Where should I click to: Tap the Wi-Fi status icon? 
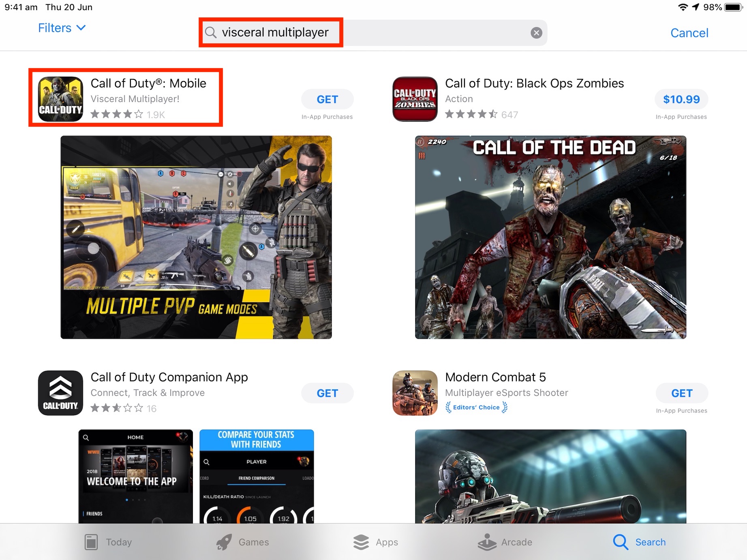683,7
